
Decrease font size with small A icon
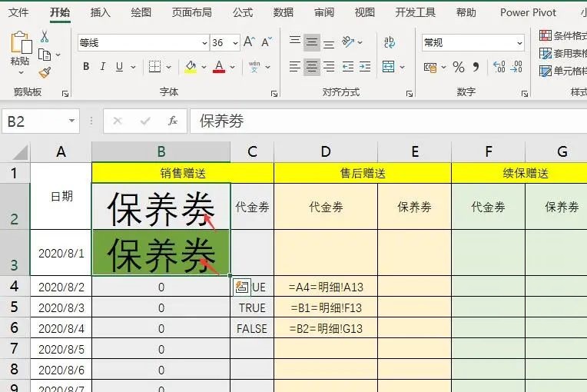coord(267,42)
